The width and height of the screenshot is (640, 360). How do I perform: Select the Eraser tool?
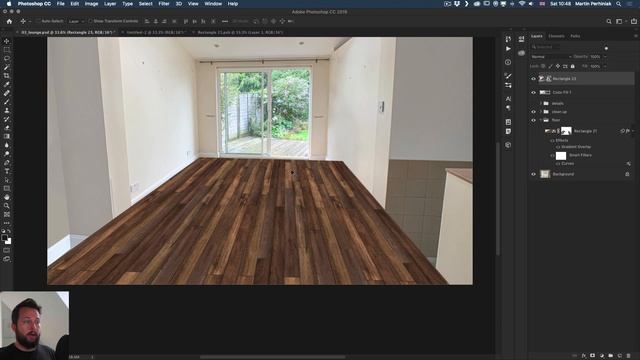click(7, 128)
